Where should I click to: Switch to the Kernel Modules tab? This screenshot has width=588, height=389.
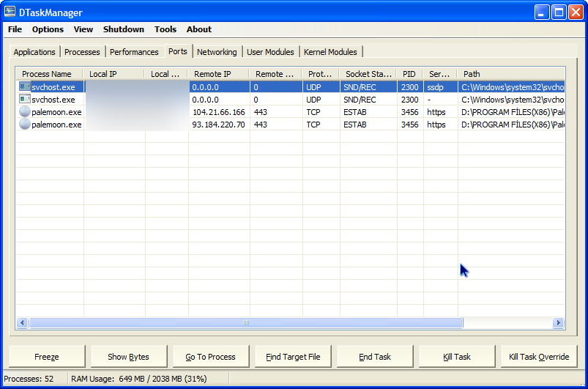tap(330, 52)
